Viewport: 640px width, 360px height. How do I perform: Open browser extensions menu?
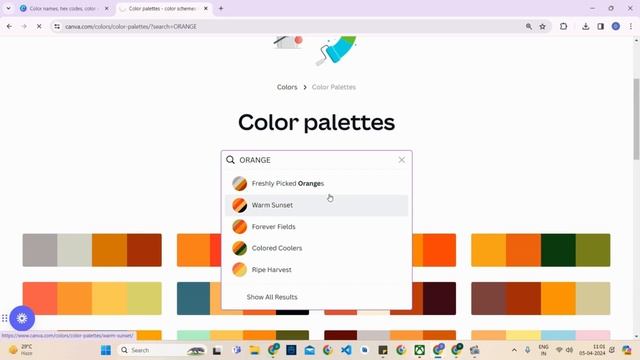coord(564,26)
